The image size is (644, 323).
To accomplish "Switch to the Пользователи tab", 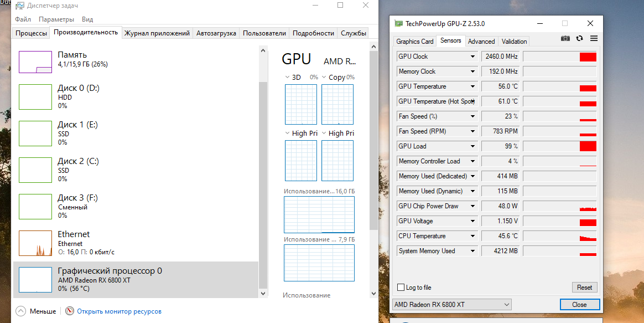I will (264, 33).
